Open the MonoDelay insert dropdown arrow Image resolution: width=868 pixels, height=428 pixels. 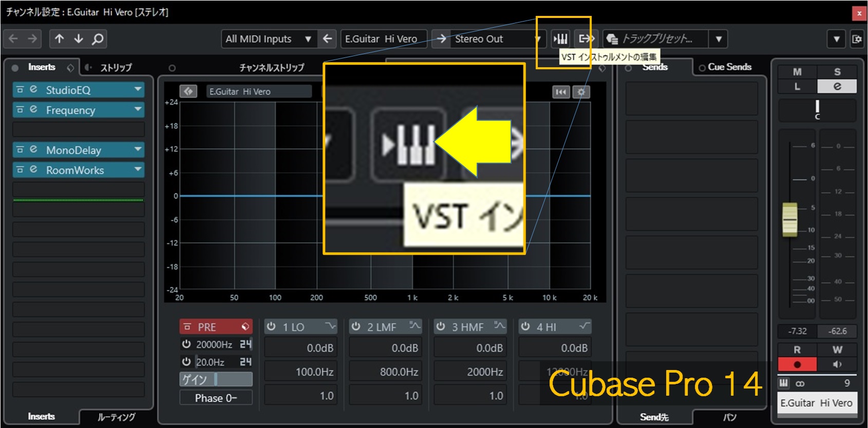pyautogui.click(x=138, y=149)
